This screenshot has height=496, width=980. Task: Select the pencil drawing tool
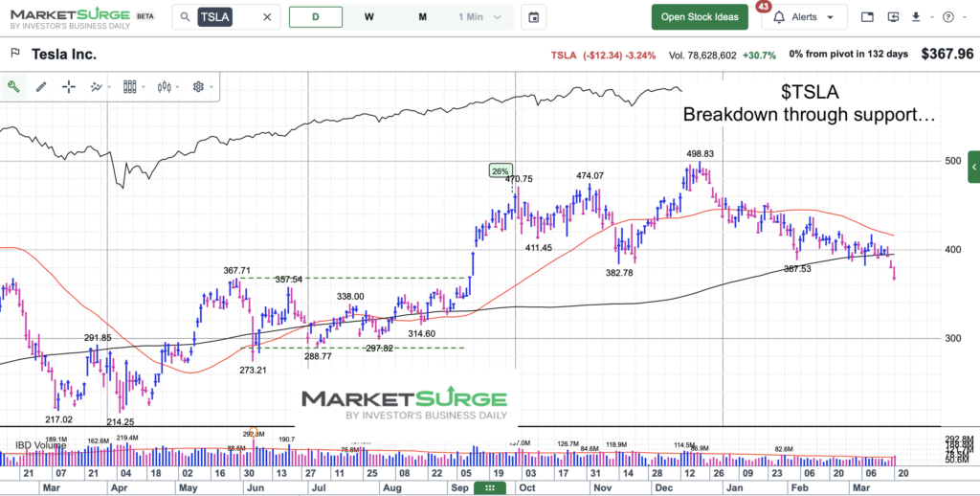point(41,87)
